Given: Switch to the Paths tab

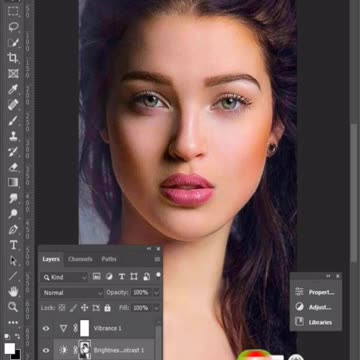Looking at the screenshot, I should pyautogui.click(x=109, y=259).
